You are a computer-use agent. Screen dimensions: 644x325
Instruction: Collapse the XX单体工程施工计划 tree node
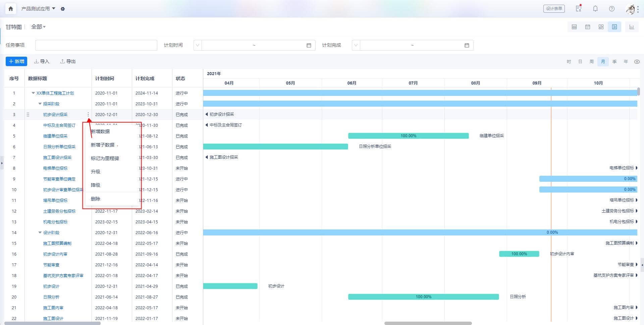point(33,93)
